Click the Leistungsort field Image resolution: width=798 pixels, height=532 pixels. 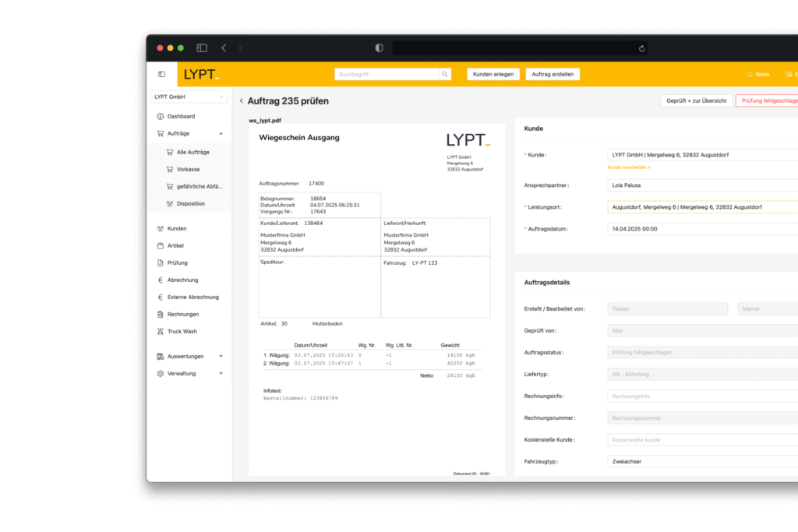pyautogui.click(x=703, y=207)
